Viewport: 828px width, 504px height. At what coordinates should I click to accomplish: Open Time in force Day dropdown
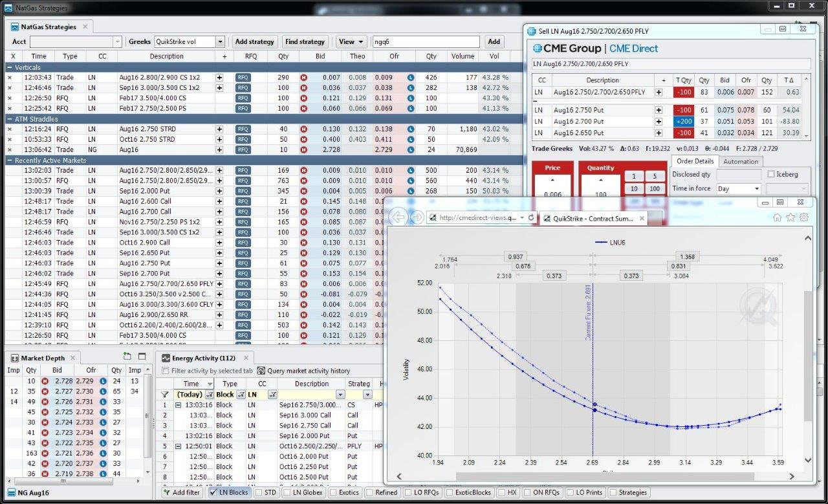click(756, 188)
